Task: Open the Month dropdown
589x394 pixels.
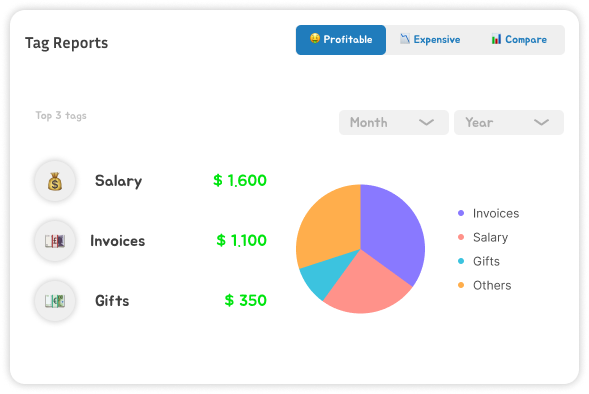Action: 394,122
